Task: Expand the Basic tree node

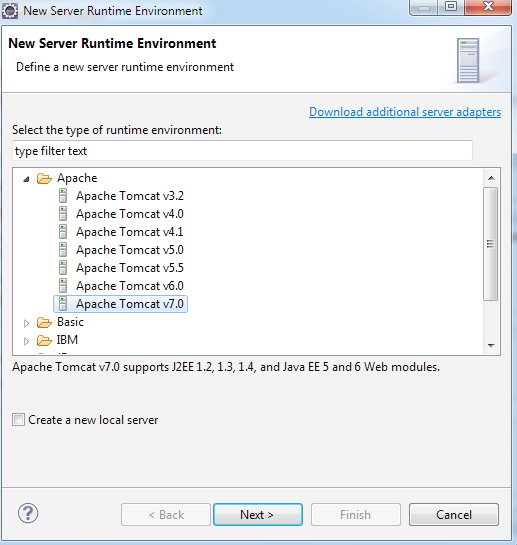Action: 26,323
